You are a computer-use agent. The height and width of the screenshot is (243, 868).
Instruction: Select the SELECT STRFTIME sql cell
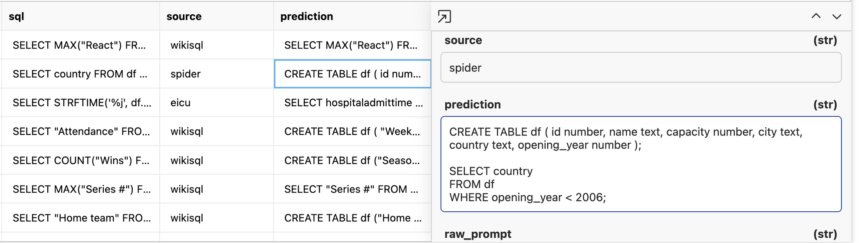pos(80,102)
